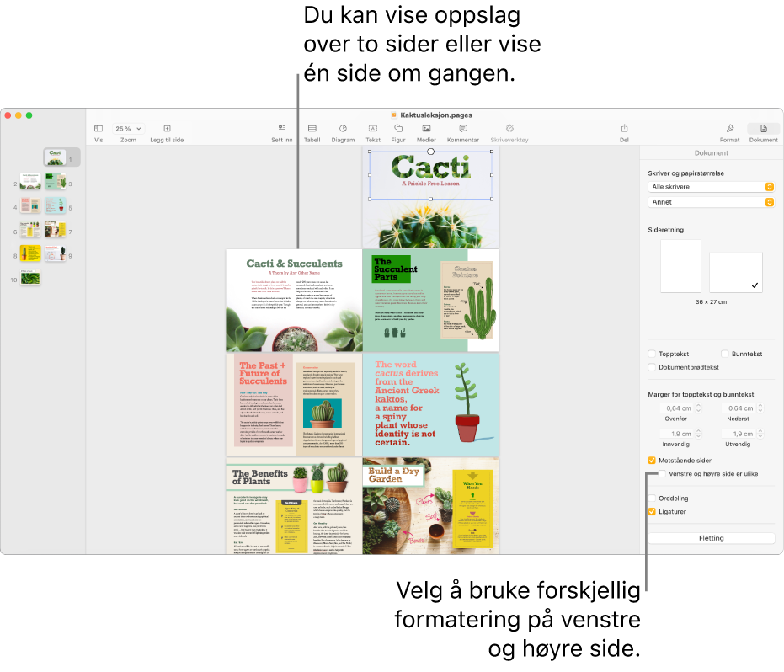
Task: Open the Vis sidebar view menu
Action: [99, 129]
